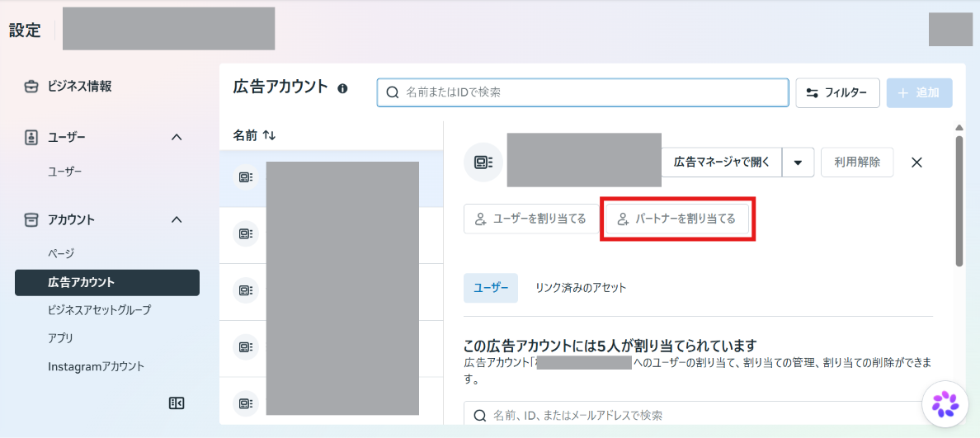Close the ad account detail panel
This screenshot has height=438, width=980.
click(x=916, y=162)
